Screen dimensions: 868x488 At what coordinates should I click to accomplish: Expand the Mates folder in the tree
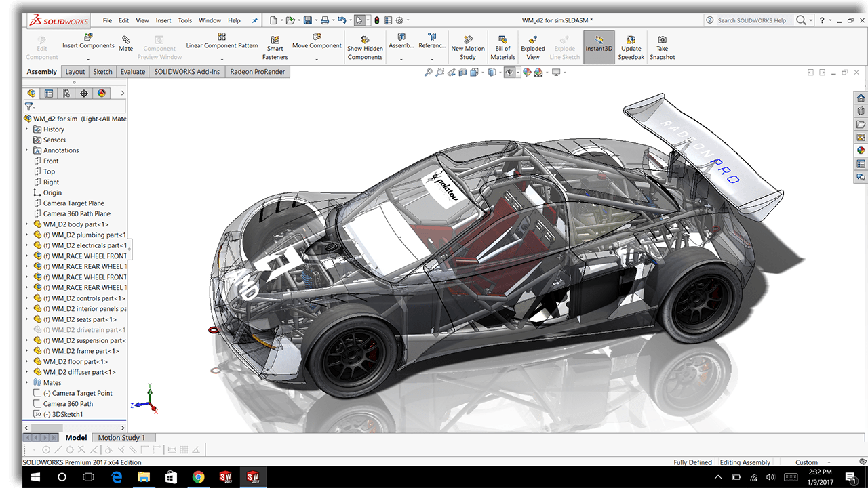[27, 383]
